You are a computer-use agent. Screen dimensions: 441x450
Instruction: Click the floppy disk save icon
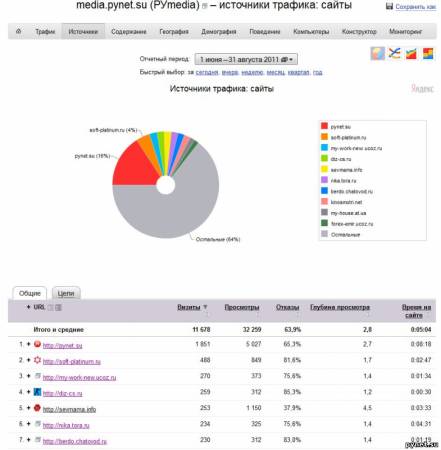click(x=389, y=6)
